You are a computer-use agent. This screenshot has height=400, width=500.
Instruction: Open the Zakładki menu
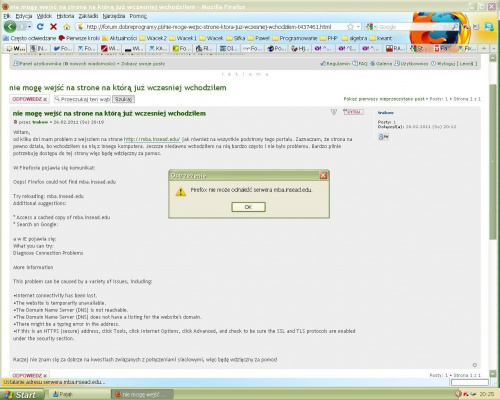pos(88,16)
